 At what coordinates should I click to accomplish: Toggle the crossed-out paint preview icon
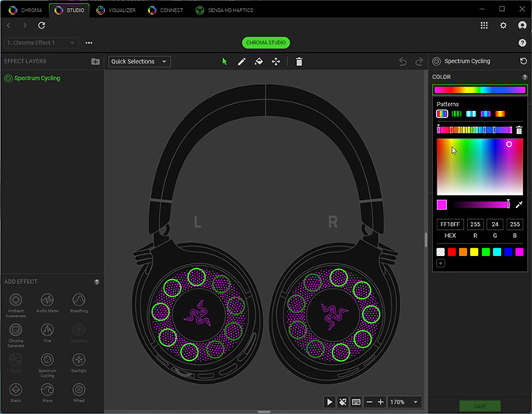click(x=343, y=402)
